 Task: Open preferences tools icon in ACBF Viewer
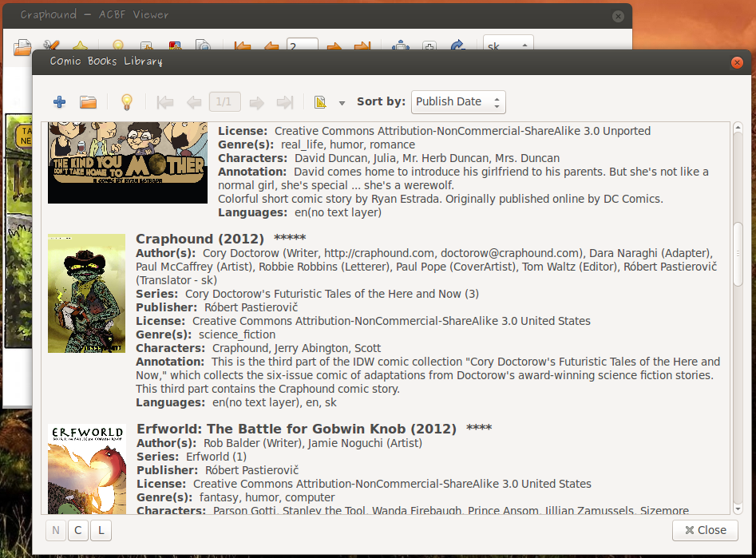click(51, 46)
